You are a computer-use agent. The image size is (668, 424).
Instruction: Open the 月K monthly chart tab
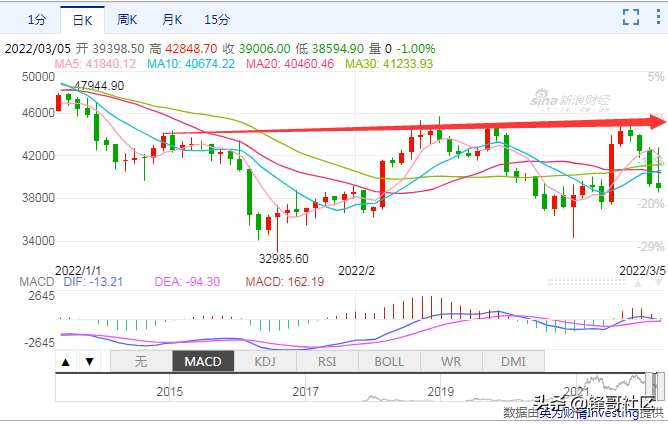click(x=172, y=20)
